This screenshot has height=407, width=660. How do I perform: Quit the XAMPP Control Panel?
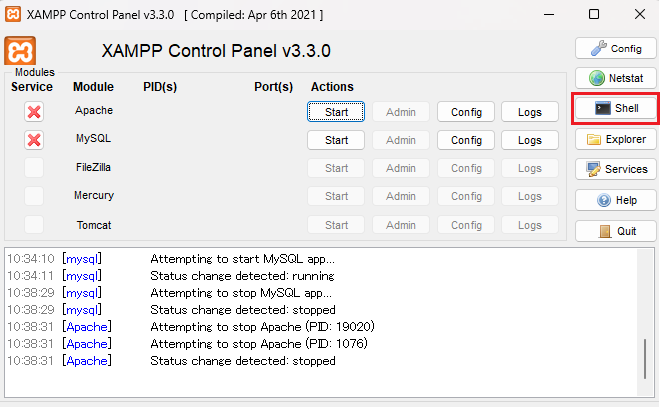[x=615, y=231]
